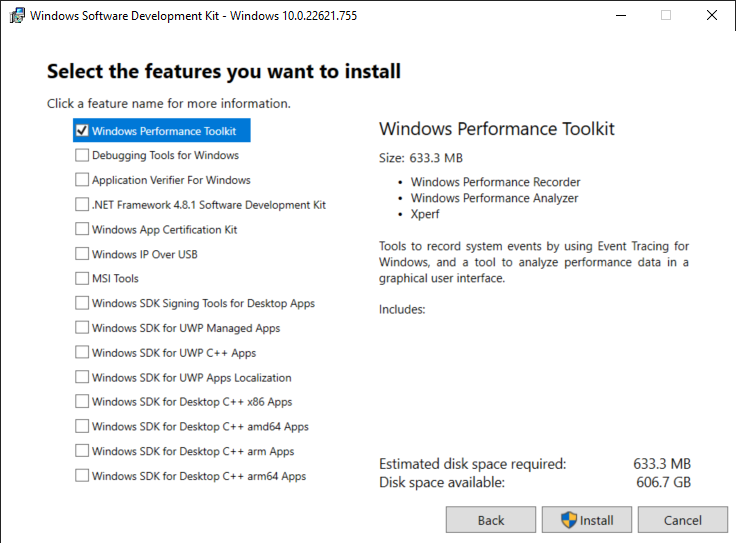Enable Windows IP Over USB feature
This screenshot has height=543, width=736.
pos(82,254)
